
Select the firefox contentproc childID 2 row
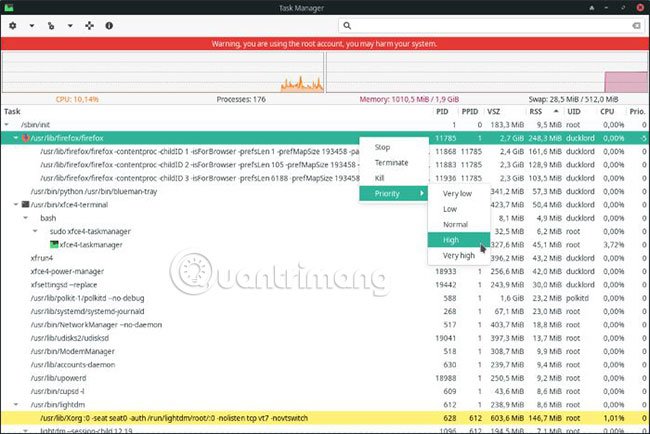(324, 165)
